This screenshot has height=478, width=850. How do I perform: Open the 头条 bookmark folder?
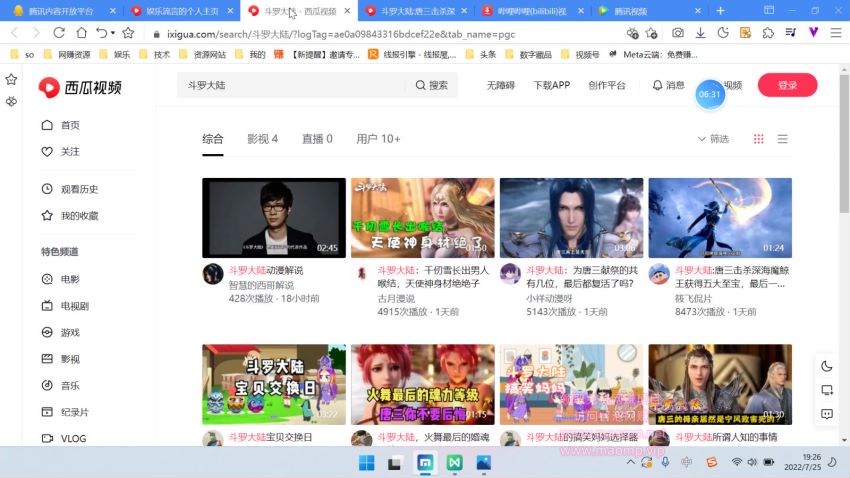coord(481,54)
